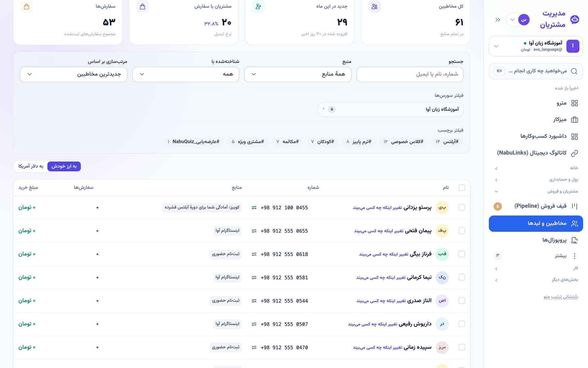This screenshot has width=588, height=368.
Task: Check the row for فرناز بیگی
Action: (x=462, y=254)
